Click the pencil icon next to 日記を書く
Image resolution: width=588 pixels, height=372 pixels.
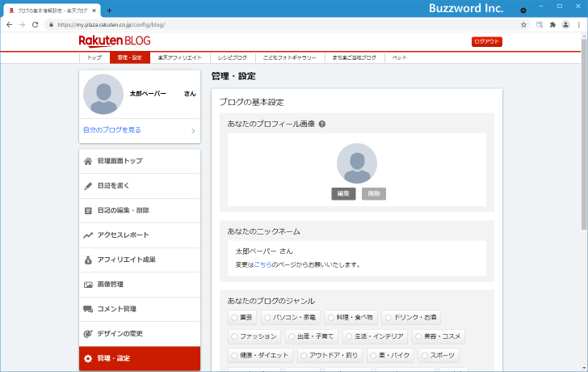[88, 186]
